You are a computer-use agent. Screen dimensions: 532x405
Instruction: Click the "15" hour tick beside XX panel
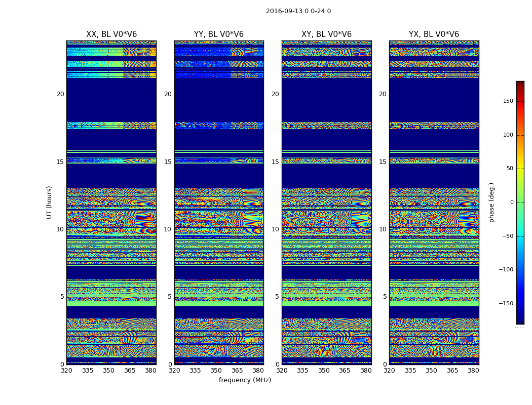coord(60,161)
